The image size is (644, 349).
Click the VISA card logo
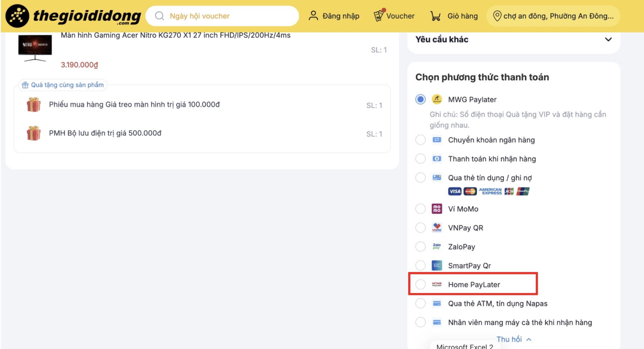point(455,191)
